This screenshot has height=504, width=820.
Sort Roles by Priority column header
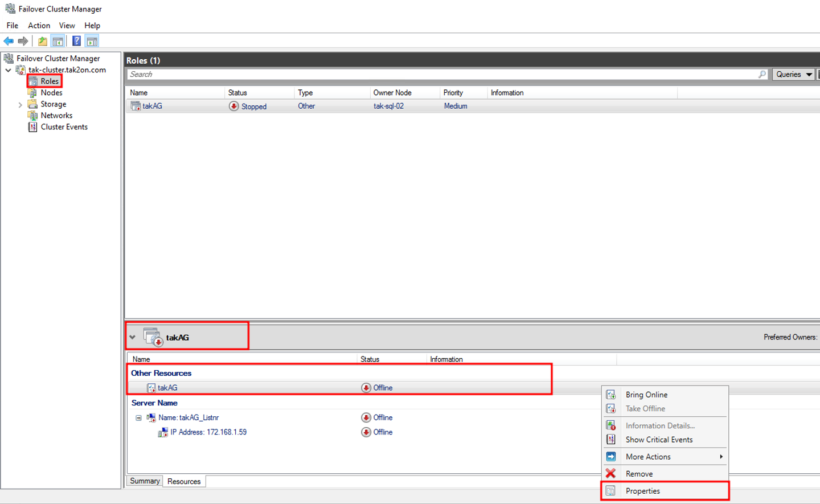pyautogui.click(x=464, y=93)
